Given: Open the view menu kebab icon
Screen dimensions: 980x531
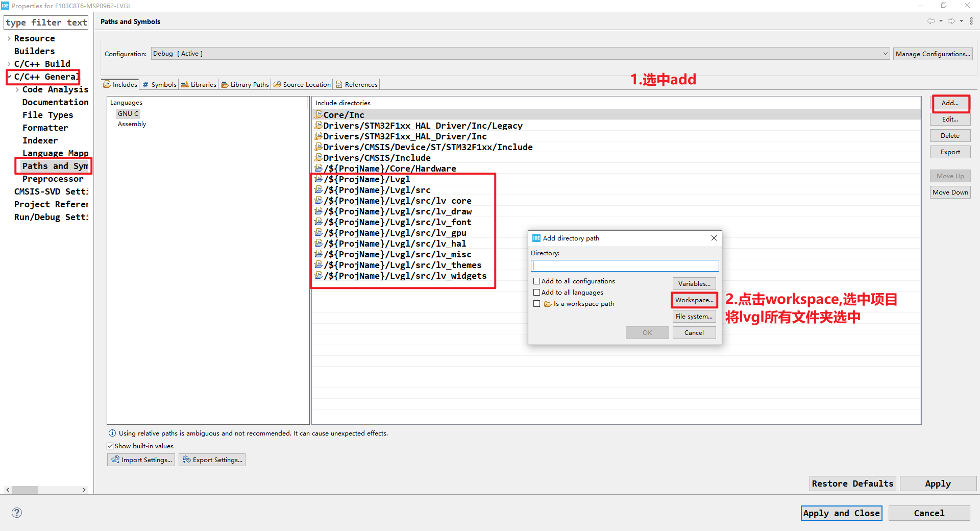Looking at the screenshot, I should click(x=971, y=21).
